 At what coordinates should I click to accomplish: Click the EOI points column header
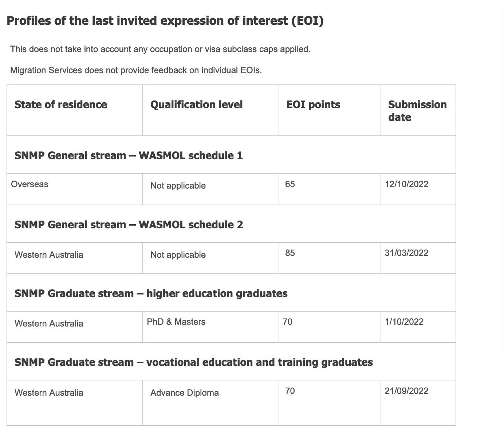click(313, 105)
